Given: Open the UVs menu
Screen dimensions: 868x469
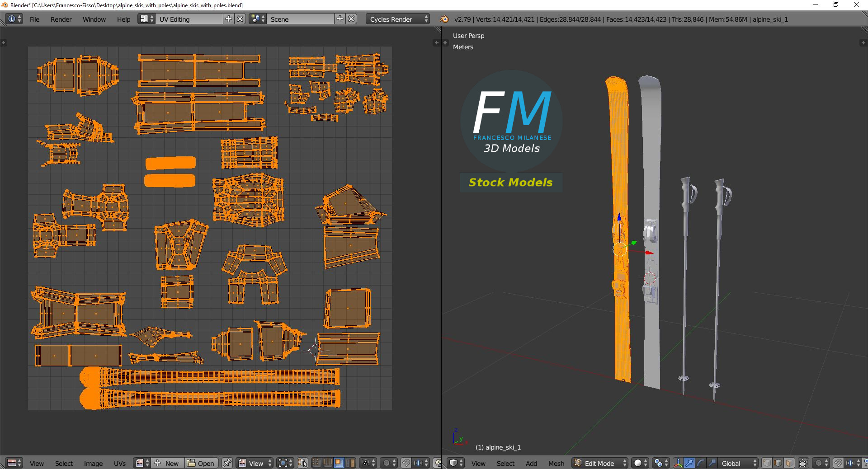Looking at the screenshot, I should click(120, 463).
